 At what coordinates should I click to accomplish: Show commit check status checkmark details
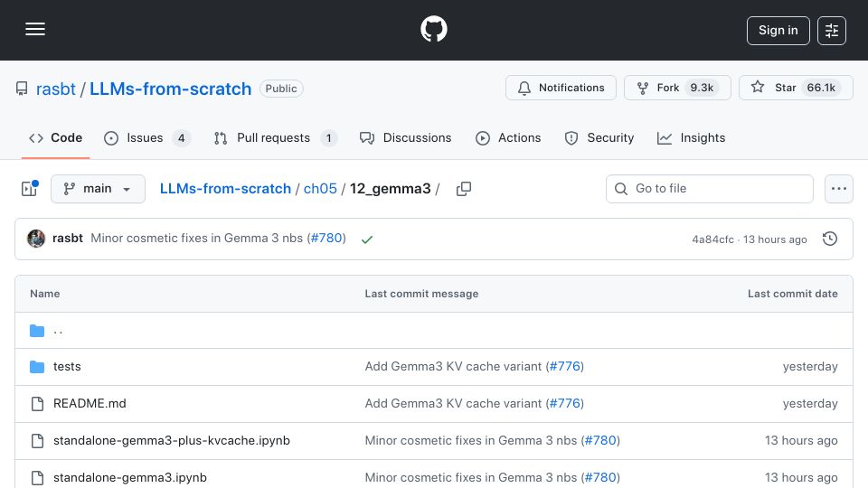tap(366, 239)
